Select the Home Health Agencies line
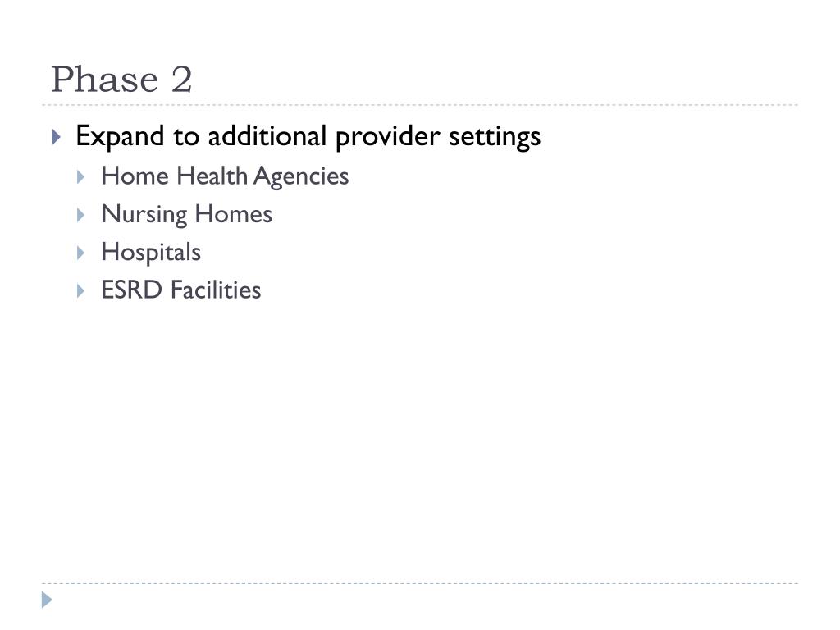 pos(225,177)
